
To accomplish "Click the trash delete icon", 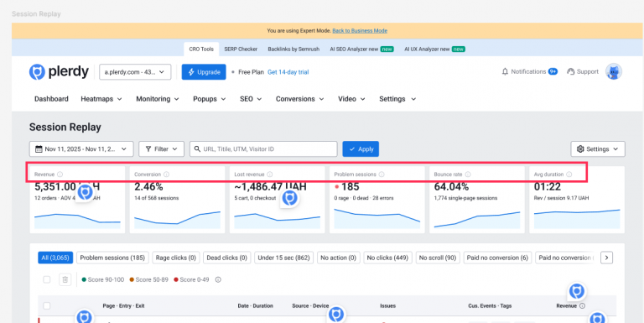I will tap(65, 280).
